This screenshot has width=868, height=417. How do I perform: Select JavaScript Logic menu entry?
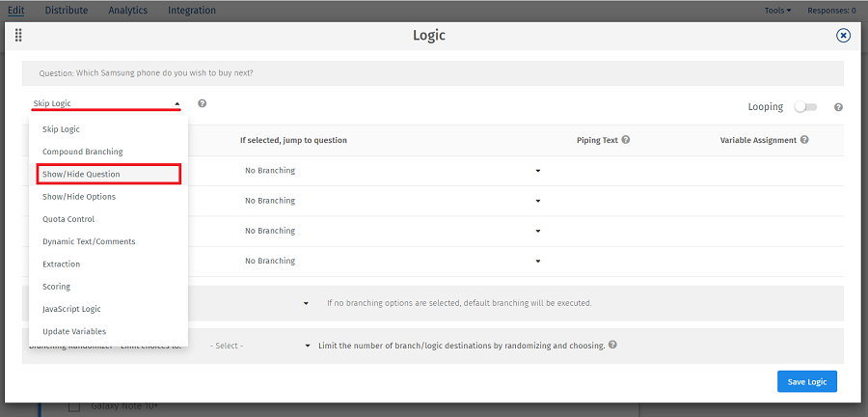coord(71,309)
